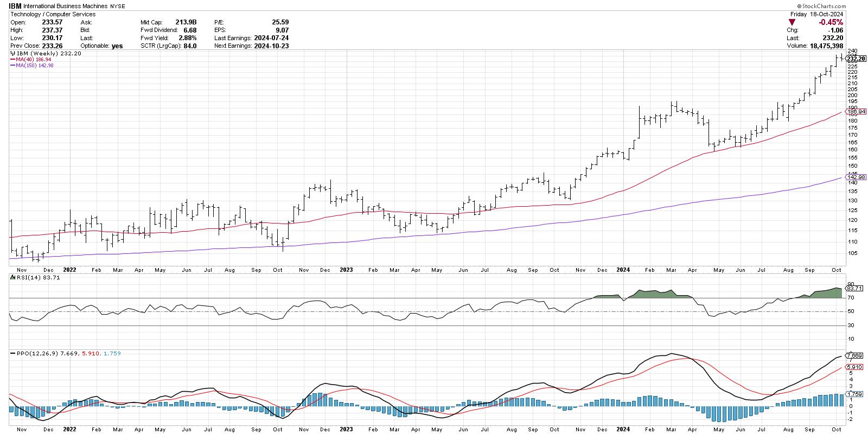Click the RSI(14) indicator label
The width and height of the screenshot is (868, 434).
(23, 278)
